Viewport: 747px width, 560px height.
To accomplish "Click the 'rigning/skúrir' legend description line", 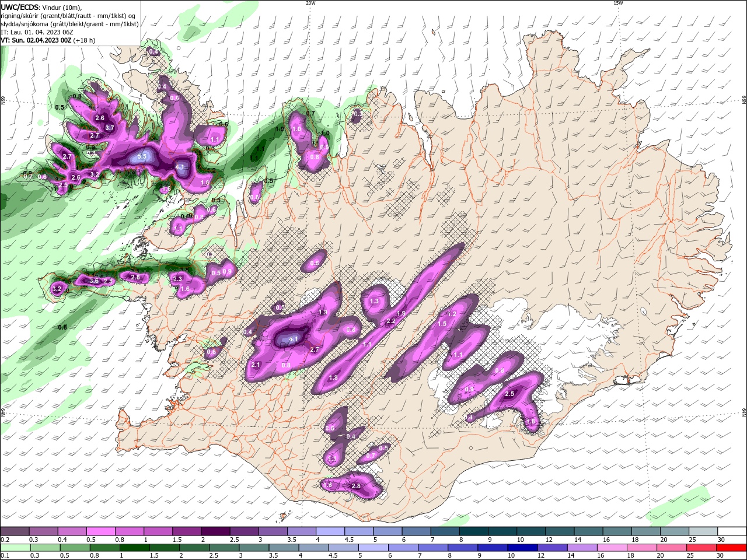I will coord(69,16).
